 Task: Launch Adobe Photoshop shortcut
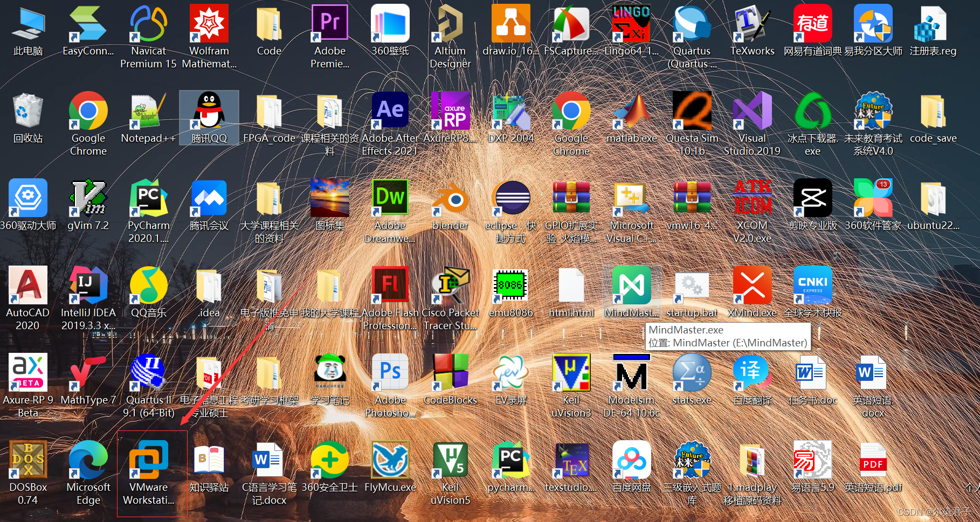point(390,372)
